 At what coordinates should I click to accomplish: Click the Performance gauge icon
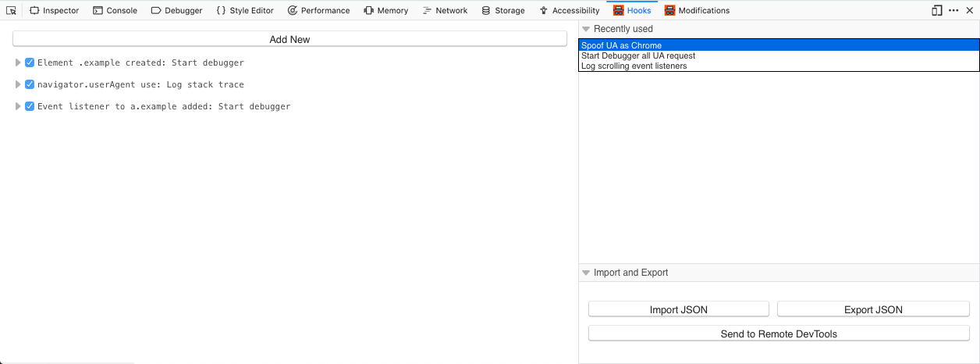[292, 10]
